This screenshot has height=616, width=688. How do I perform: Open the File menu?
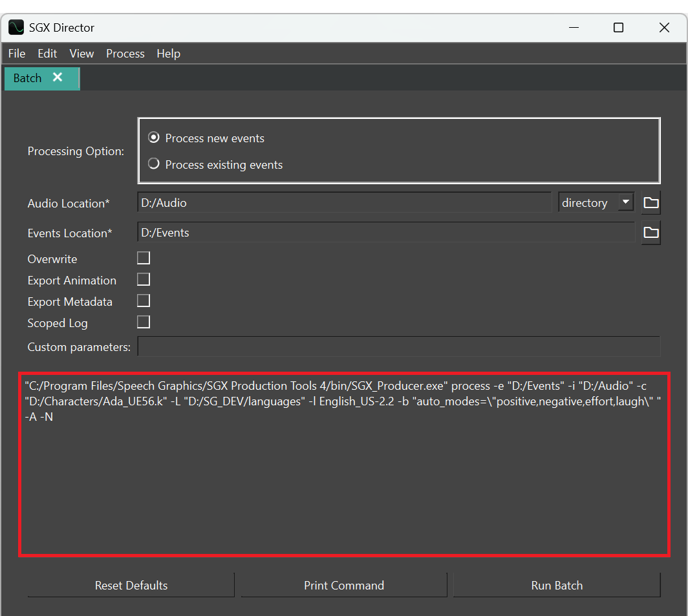click(17, 54)
